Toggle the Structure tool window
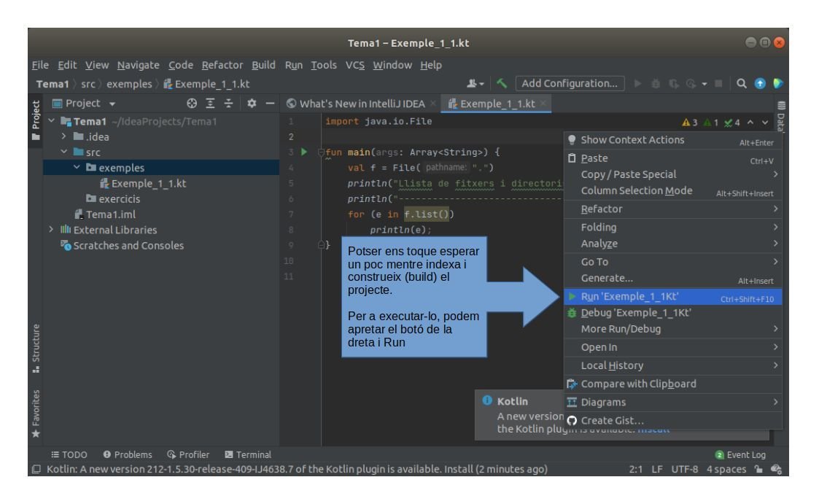Screen dimensions: 819x504 coord(36,349)
